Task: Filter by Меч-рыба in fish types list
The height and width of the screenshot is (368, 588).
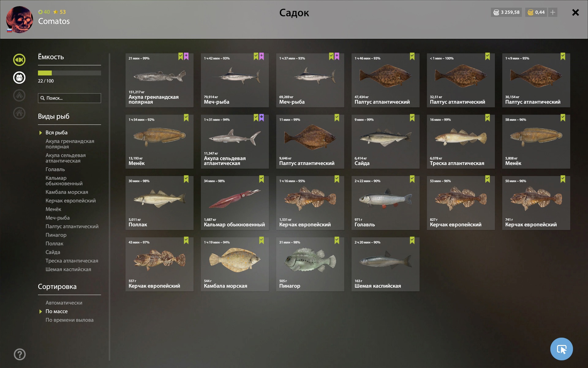Action: pos(58,218)
